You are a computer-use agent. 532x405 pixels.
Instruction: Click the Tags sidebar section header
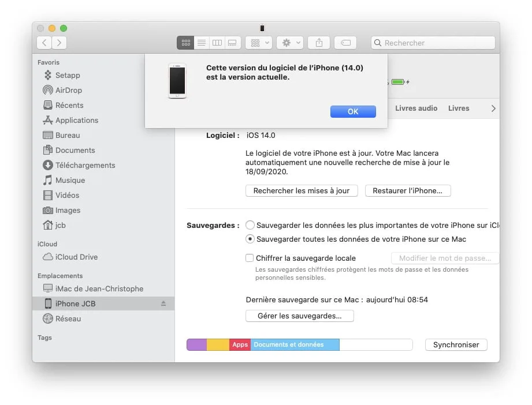tap(45, 337)
